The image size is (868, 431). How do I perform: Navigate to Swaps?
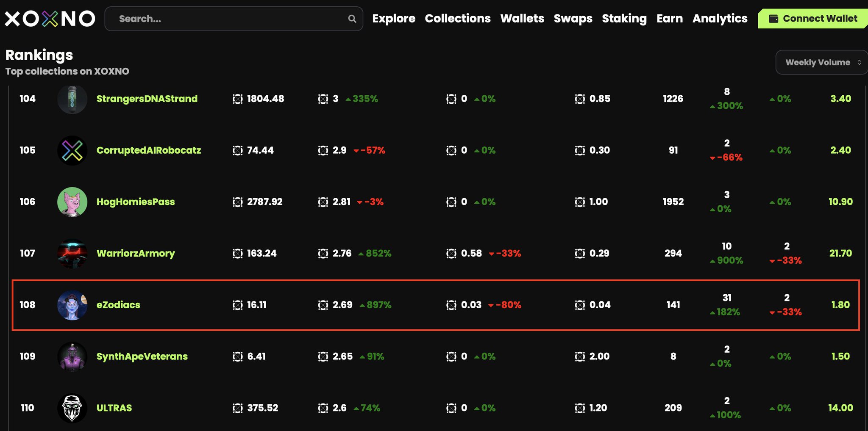[573, 19]
